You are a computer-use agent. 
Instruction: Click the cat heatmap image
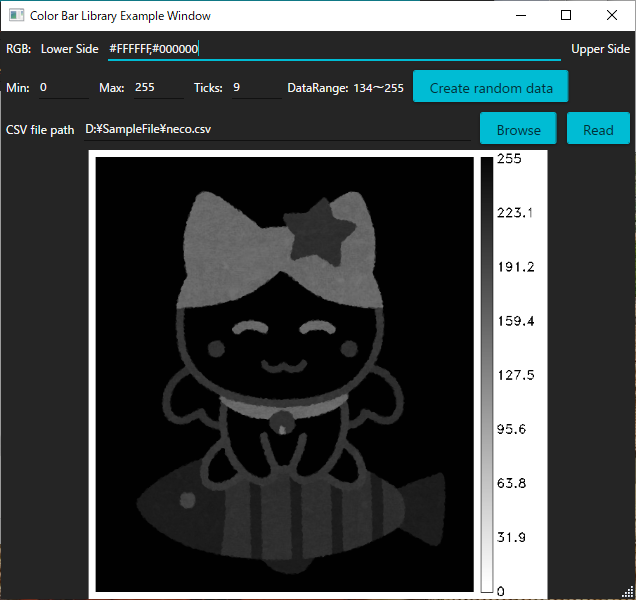pyautogui.click(x=284, y=374)
